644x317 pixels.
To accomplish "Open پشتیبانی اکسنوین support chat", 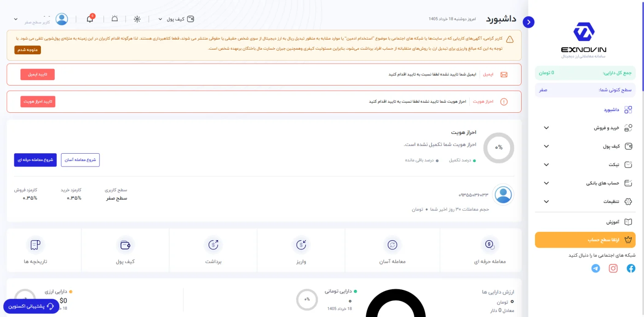I will (x=31, y=306).
